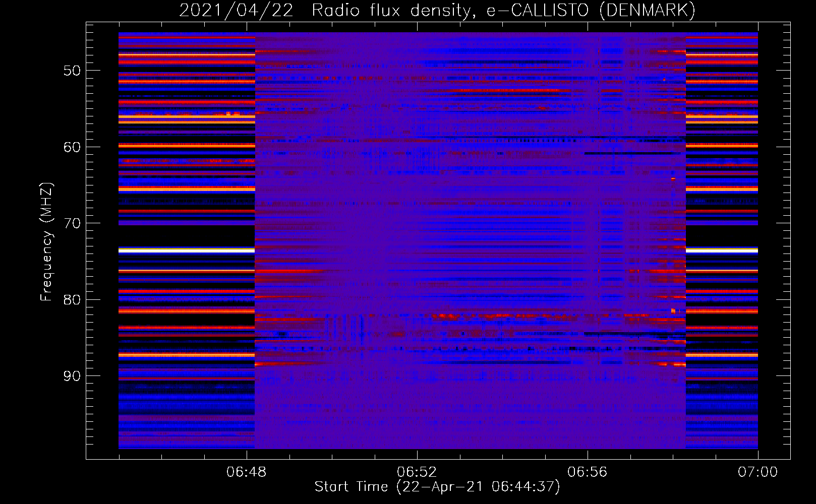This screenshot has height=504, width=816.
Task: Click the 70 MHz frequency tick label
Action: (x=72, y=223)
